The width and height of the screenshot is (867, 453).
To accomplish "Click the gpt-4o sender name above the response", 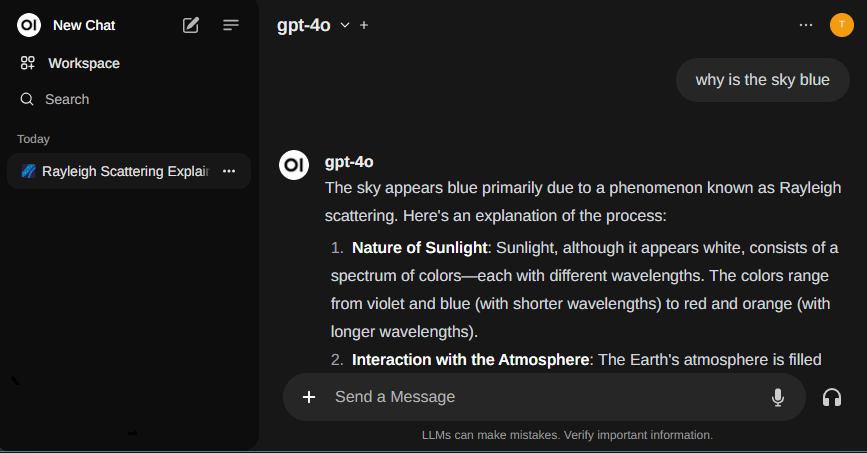I will coord(349,162).
